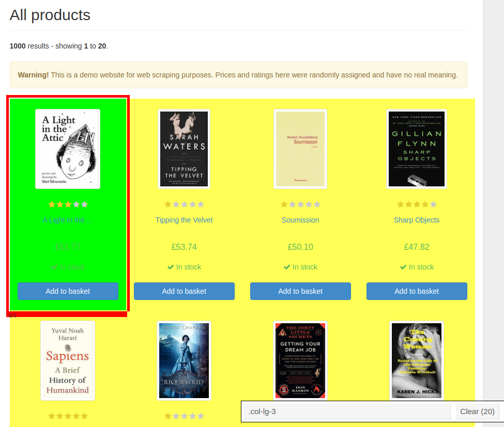Open the Tipping the Velvet cover image
This screenshot has height=427, width=504.
click(x=184, y=149)
